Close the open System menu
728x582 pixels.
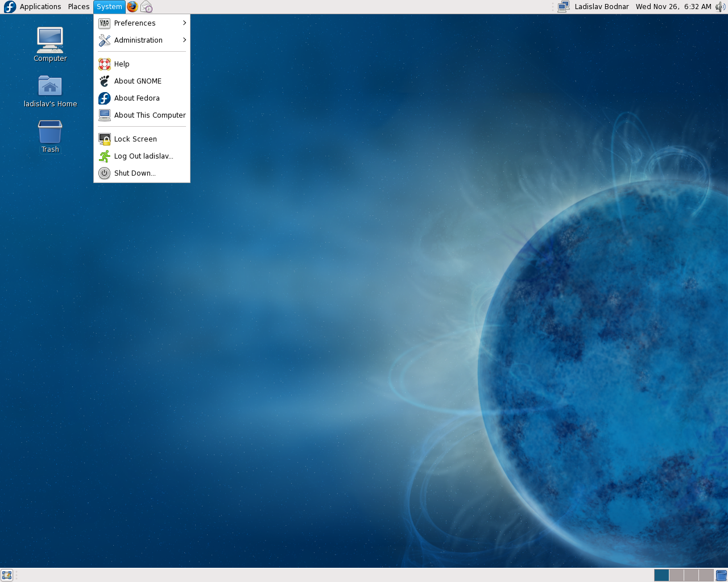(109, 7)
